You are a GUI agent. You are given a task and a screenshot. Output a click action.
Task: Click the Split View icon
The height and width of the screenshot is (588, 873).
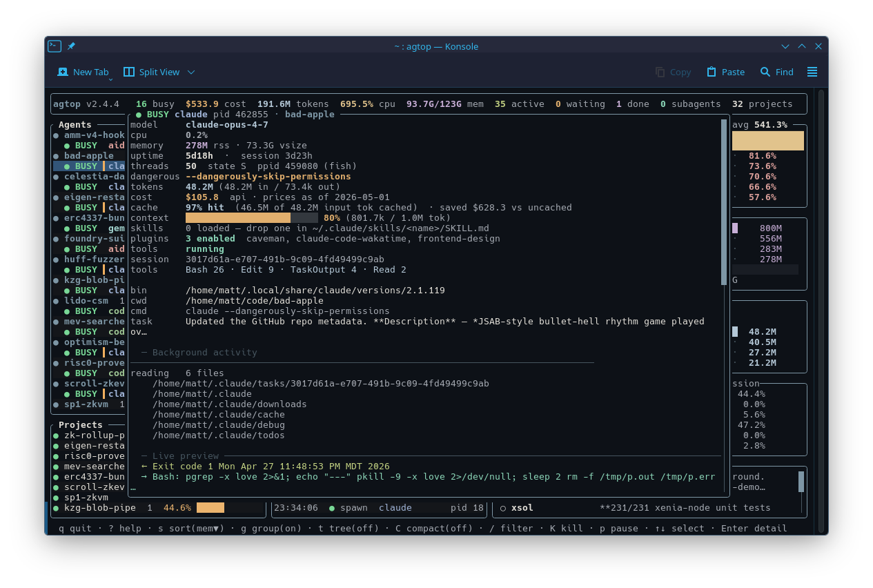click(x=129, y=72)
